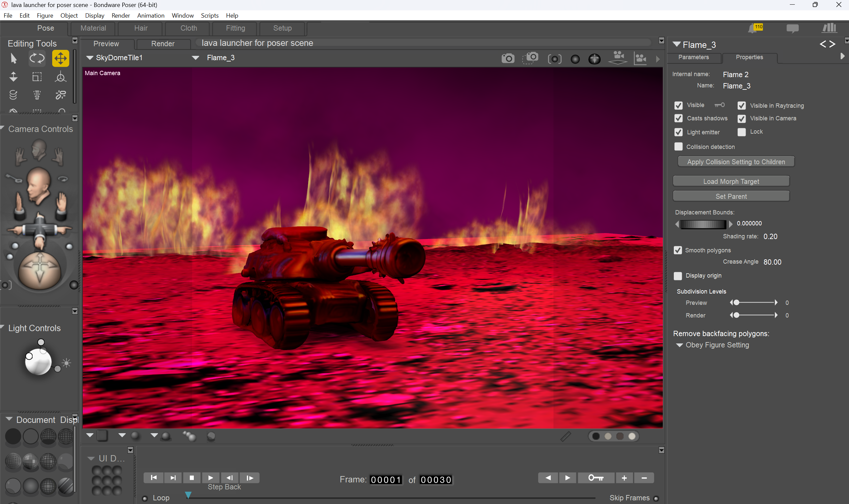Click the Frame number field 00001
849x504 pixels.
point(386,479)
